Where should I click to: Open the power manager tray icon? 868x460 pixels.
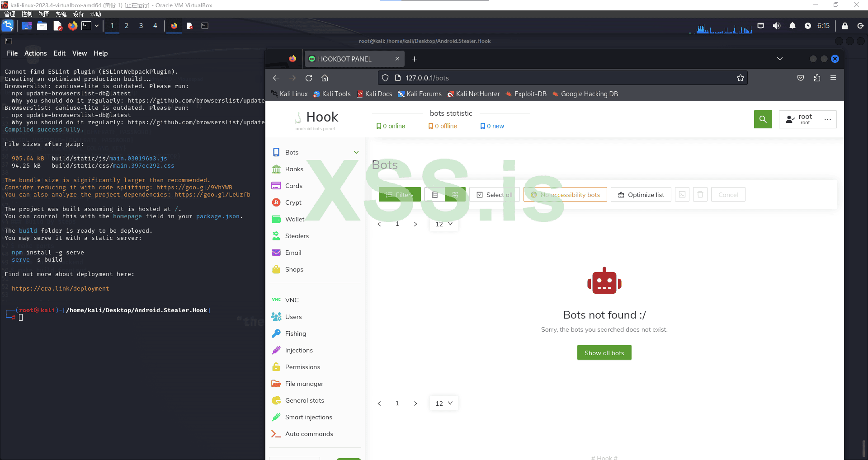coord(808,26)
